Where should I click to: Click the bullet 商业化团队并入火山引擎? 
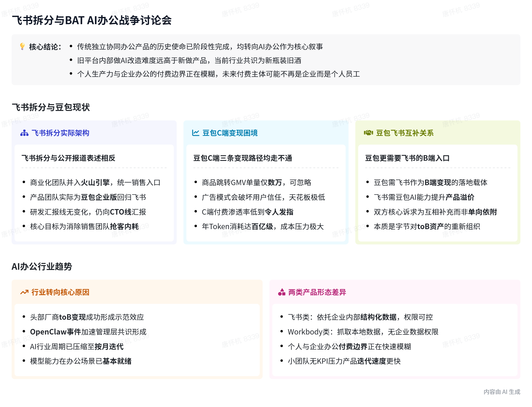(95, 182)
